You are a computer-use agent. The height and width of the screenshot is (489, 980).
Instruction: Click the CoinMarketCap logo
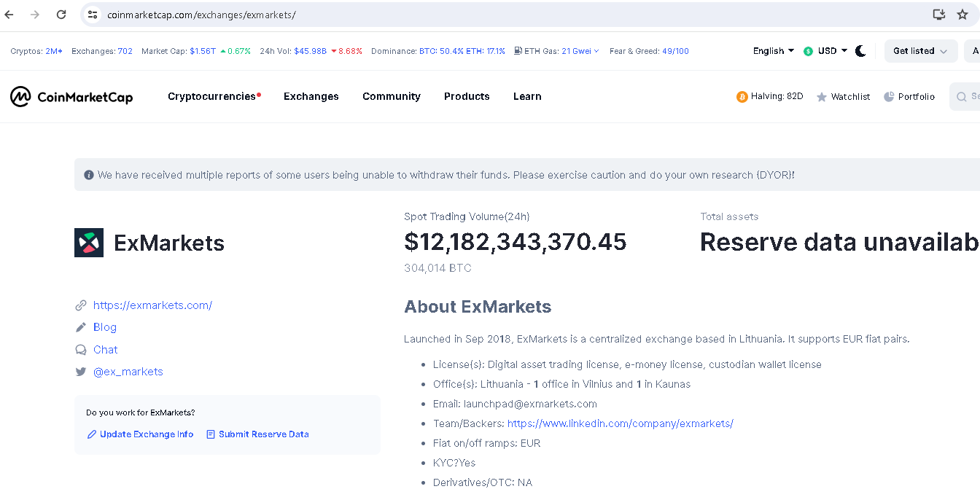click(x=71, y=96)
